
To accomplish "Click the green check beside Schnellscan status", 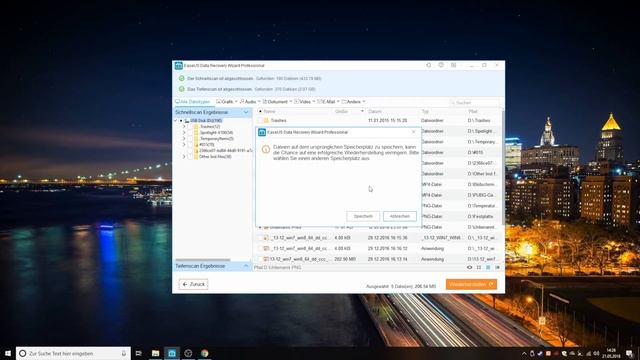I will [182, 78].
